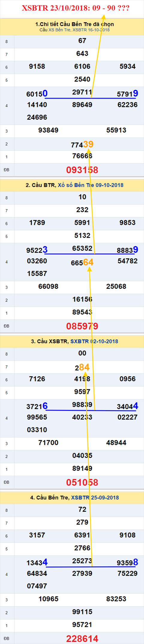Click the highlighted number 284
Viewport: 144px width, 644px height.
point(82,367)
